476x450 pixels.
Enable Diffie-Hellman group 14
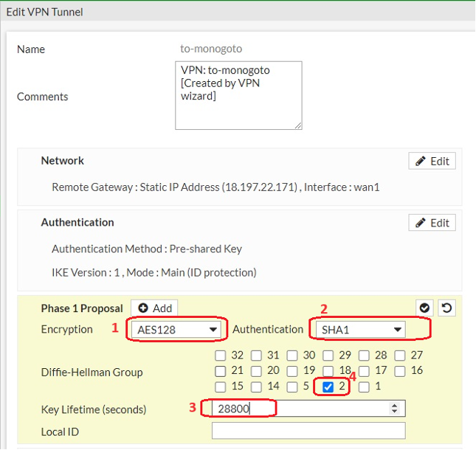pos(257,387)
